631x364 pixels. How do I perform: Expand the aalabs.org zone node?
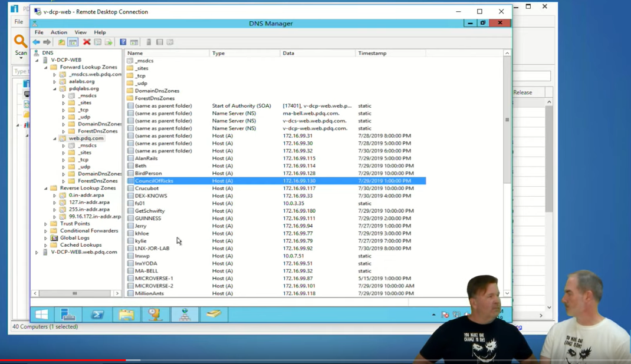[55, 81]
